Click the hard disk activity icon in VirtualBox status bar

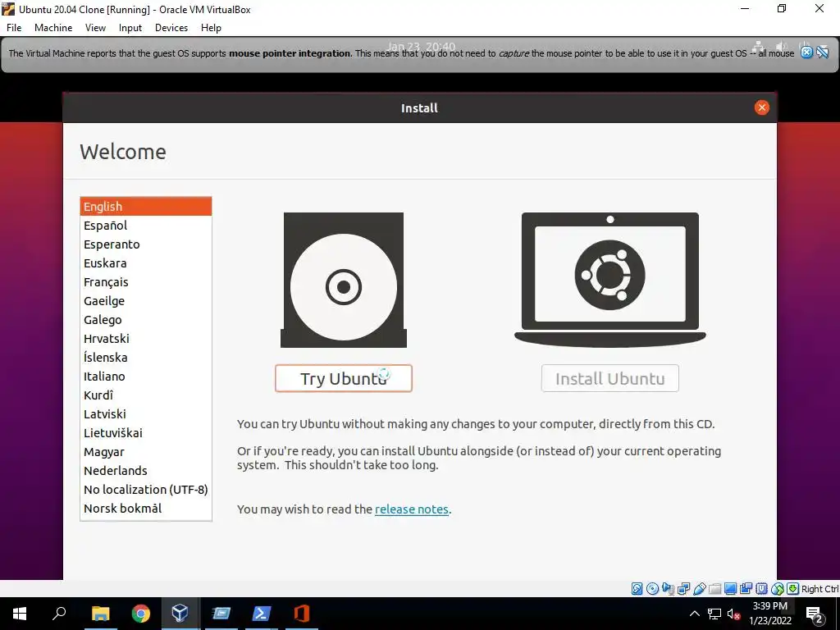point(637,589)
